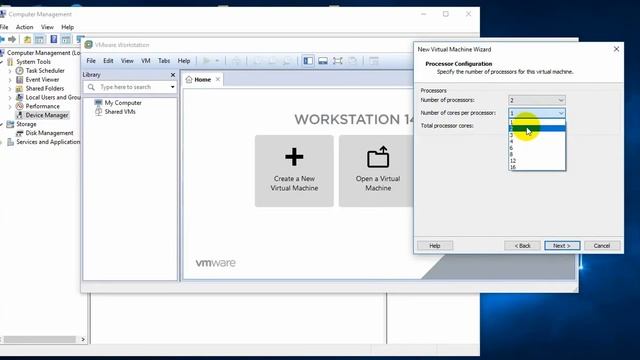The height and width of the screenshot is (360, 640).
Task: Toggle the library panel icon in VMware toolbar
Action: 308,61
